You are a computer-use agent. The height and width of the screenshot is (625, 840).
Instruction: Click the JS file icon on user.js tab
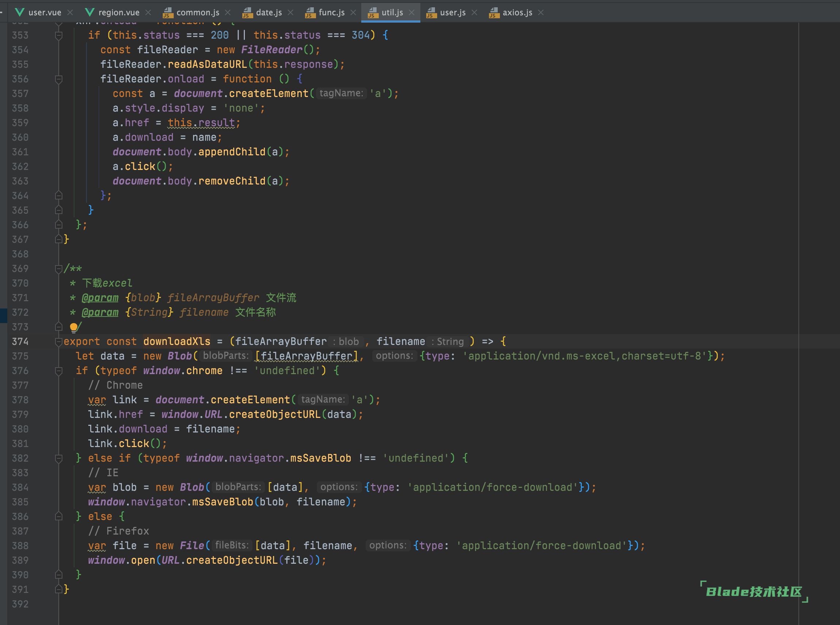click(x=431, y=13)
